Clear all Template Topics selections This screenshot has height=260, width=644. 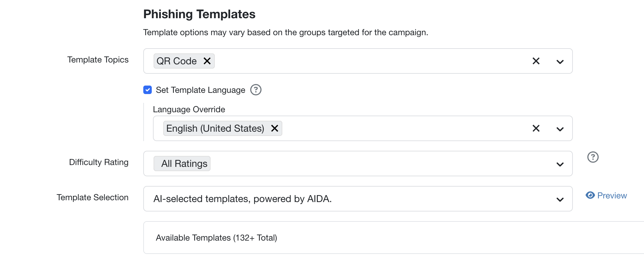pyautogui.click(x=536, y=61)
